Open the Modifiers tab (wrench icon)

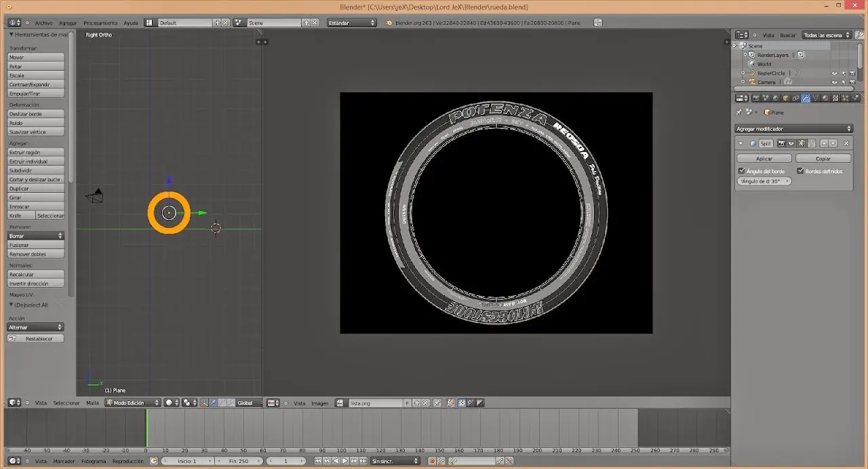click(806, 98)
